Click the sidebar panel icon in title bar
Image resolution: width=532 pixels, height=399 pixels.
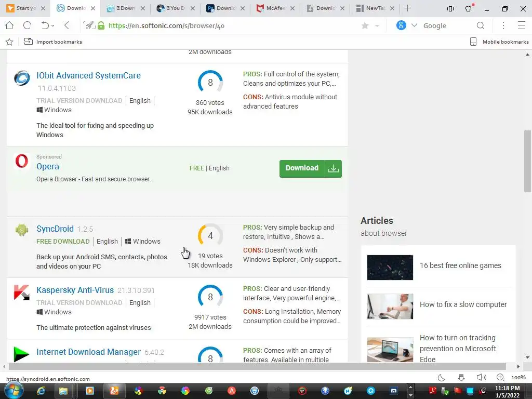click(450, 8)
